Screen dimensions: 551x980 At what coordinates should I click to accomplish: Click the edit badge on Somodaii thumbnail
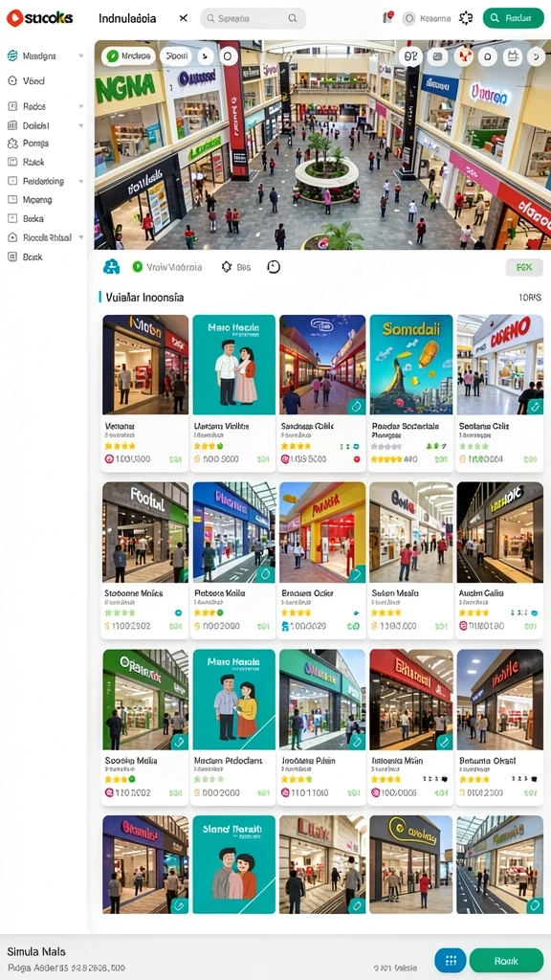pos(357,406)
